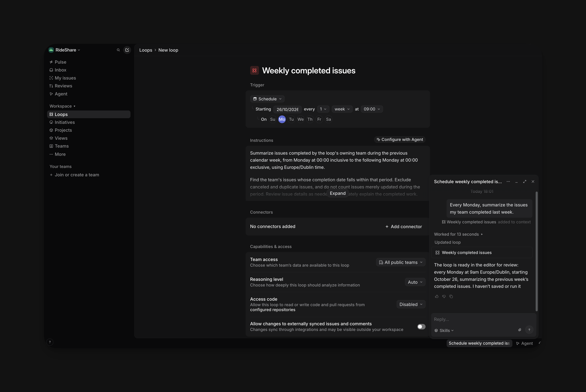The width and height of the screenshot is (586, 392).
Task: Click the Teams icon in sidebar
Action: 51,146
